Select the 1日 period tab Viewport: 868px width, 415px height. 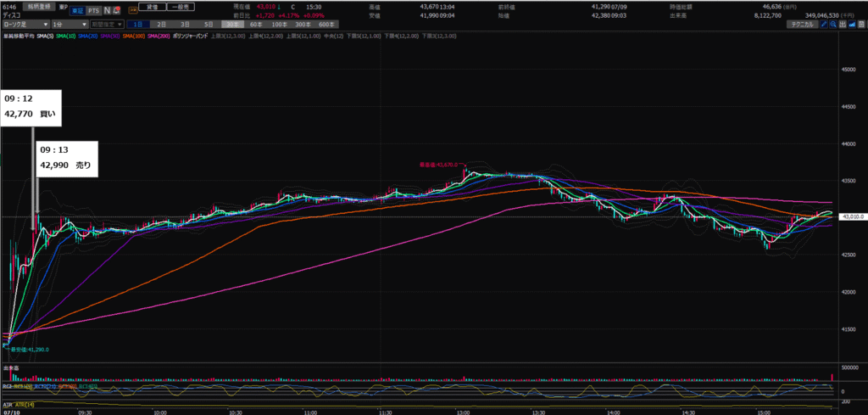coord(138,25)
